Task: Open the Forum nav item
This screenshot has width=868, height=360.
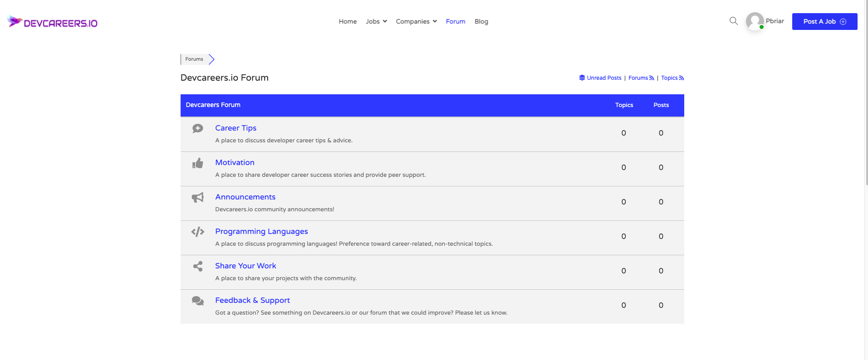Action: tap(456, 21)
